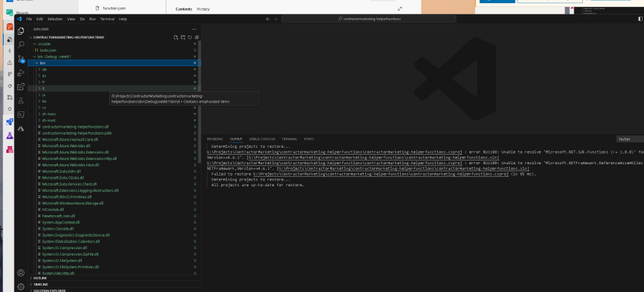Open the Testing beaker view
Image resolution: width=644 pixels, height=292 pixels.
(x=21, y=101)
